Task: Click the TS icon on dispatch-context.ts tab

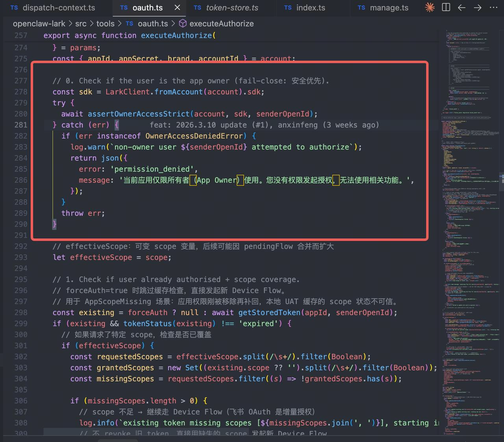Action: (x=14, y=7)
